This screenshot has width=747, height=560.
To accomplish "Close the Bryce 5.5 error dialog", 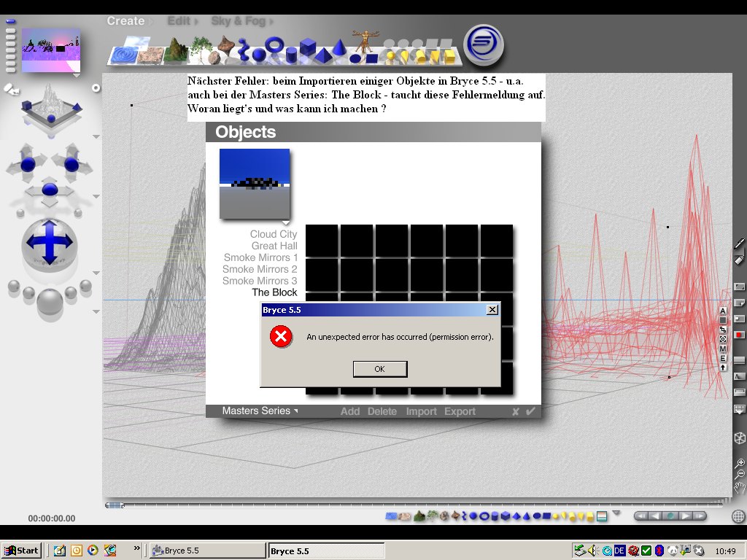I will [492, 310].
